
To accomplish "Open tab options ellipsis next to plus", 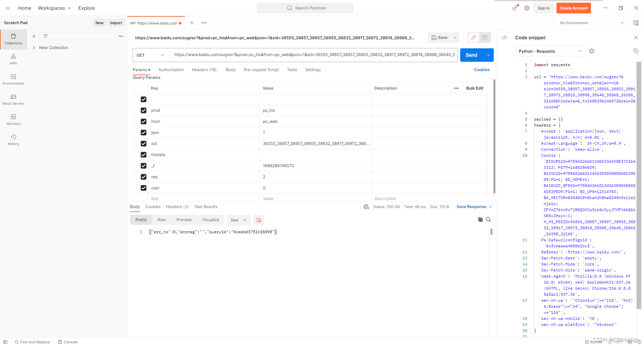I will [204, 23].
